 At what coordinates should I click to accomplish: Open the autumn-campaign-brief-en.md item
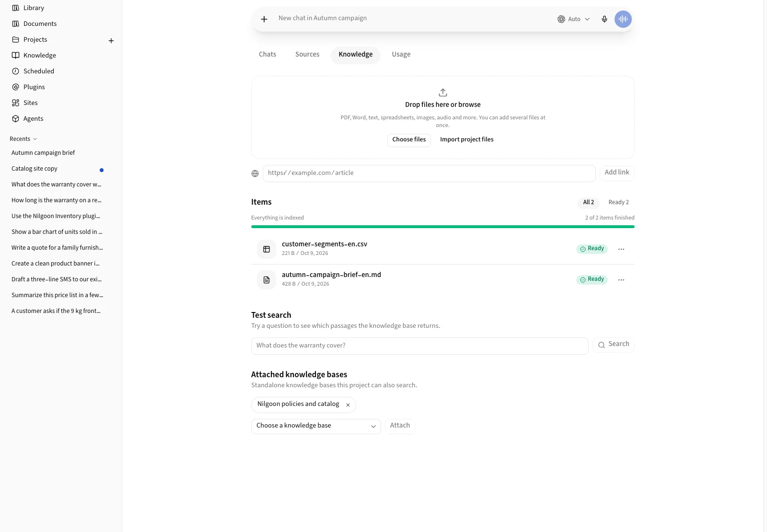pyautogui.click(x=443, y=280)
